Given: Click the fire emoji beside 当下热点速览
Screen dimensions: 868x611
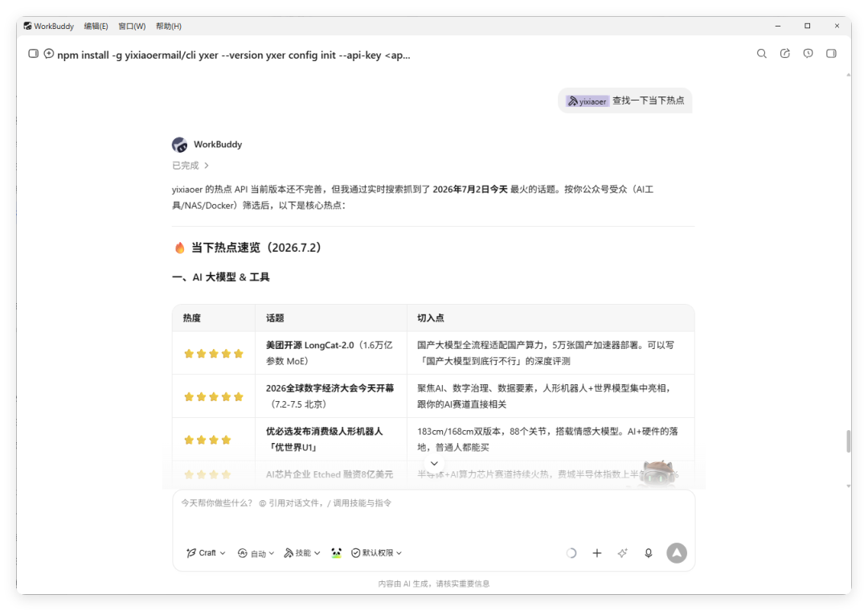Looking at the screenshot, I should click(179, 248).
